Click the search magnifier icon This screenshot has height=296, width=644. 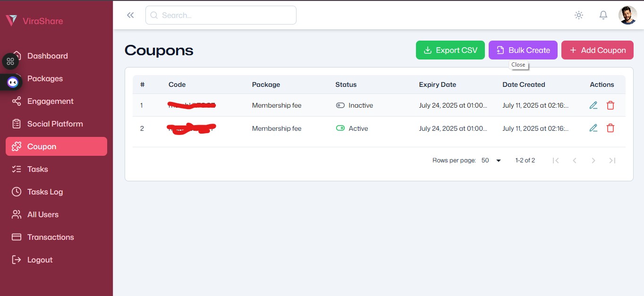(154, 15)
